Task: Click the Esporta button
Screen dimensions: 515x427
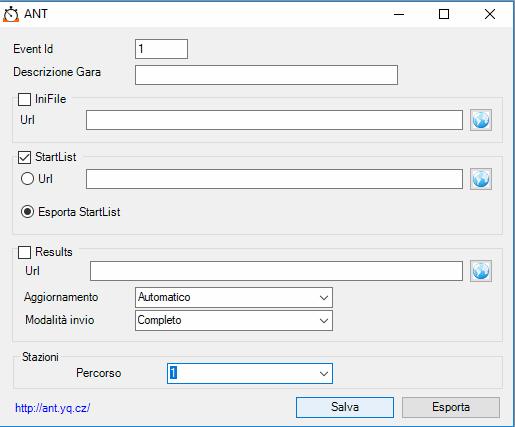Action: coord(451,407)
